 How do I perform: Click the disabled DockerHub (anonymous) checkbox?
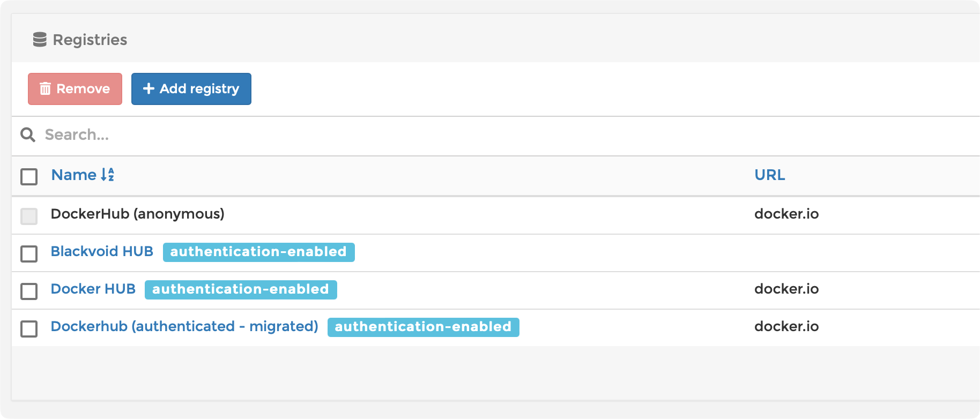click(x=29, y=216)
